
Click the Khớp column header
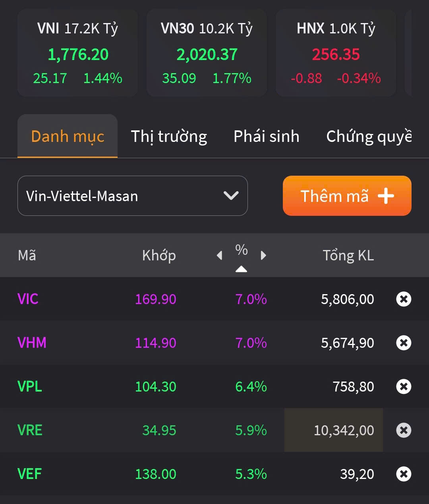click(159, 255)
